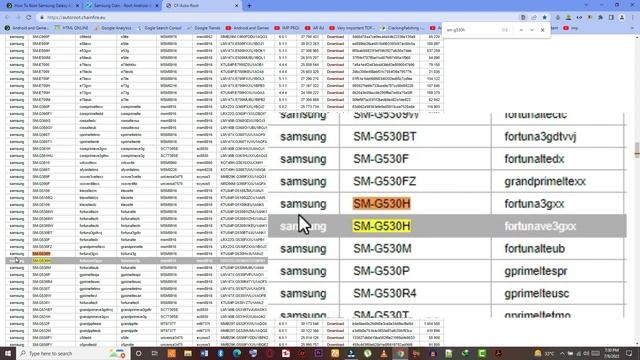
Task: Open the CrackingPatching bookmark
Action: tap(402, 28)
